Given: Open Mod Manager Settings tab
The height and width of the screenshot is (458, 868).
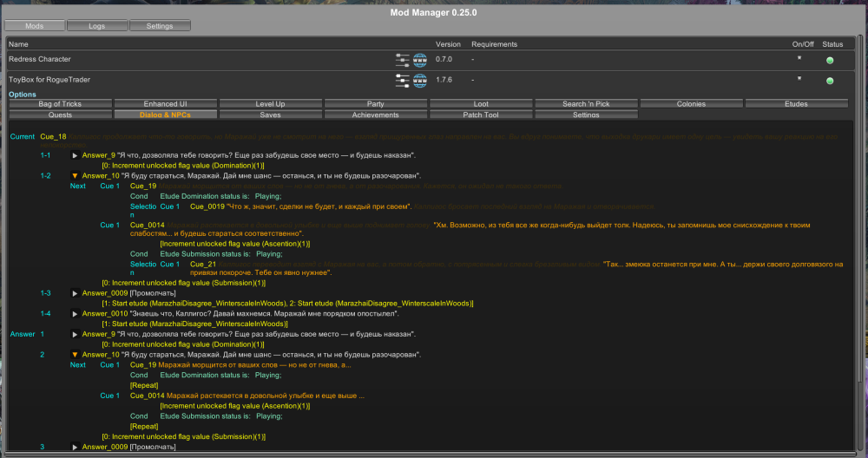Looking at the screenshot, I should (159, 26).
